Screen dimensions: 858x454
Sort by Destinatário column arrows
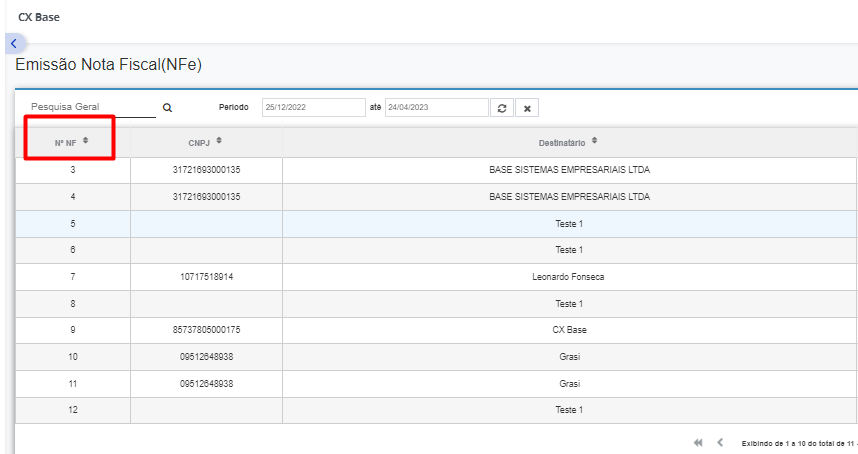pyautogui.click(x=594, y=141)
